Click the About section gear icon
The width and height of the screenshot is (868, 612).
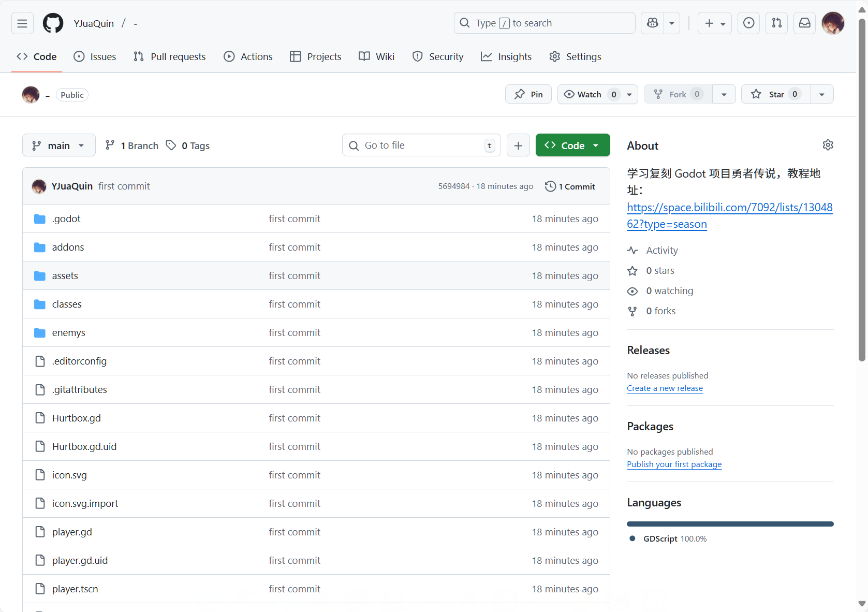pyautogui.click(x=828, y=145)
